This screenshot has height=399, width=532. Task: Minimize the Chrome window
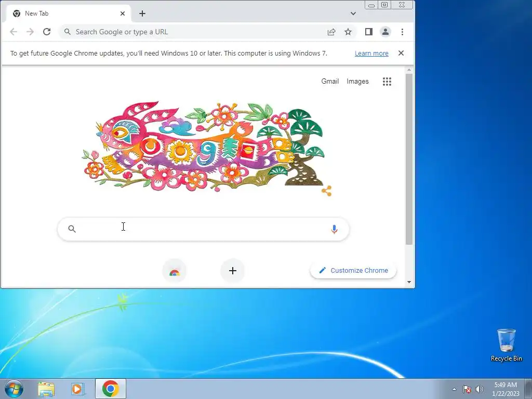[x=371, y=5]
